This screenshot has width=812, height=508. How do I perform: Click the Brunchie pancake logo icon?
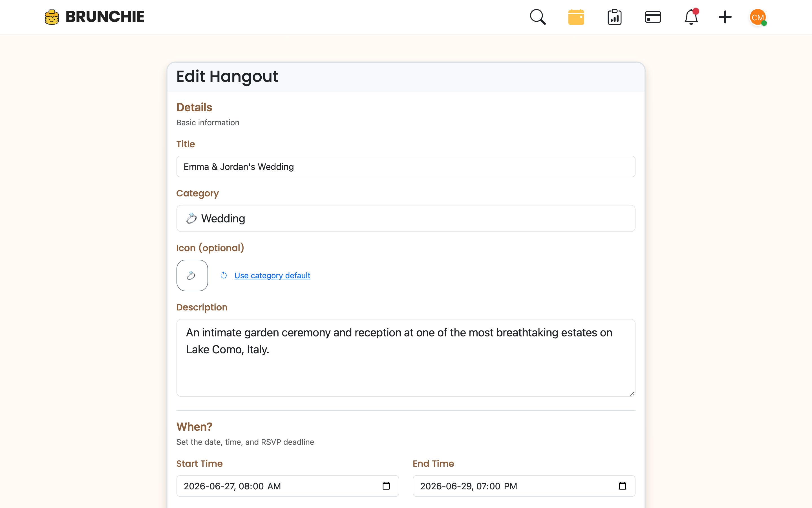pos(52,17)
